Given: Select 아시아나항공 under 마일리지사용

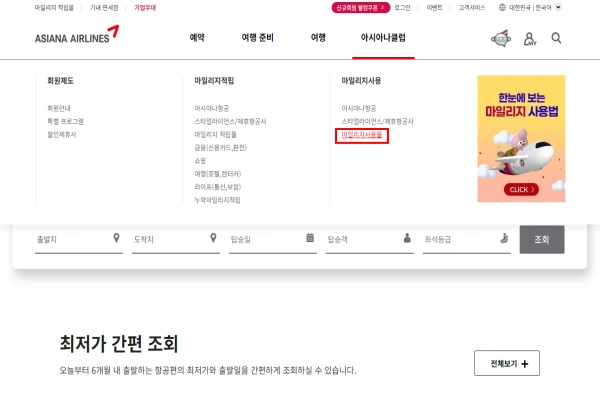Looking at the screenshot, I should tap(359, 108).
